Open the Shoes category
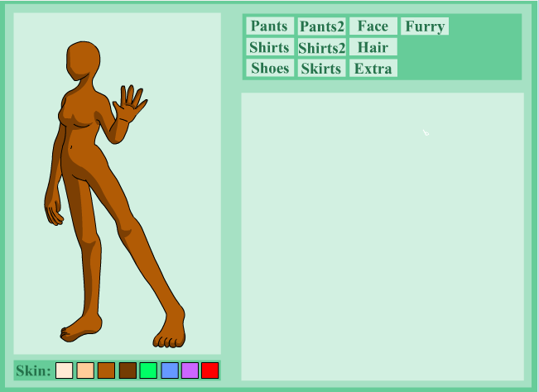This screenshot has width=539, height=392. pos(270,68)
